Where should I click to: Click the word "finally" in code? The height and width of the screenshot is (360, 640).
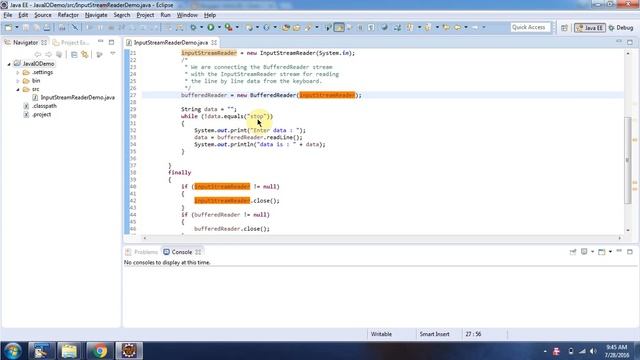[x=179, y=173]
